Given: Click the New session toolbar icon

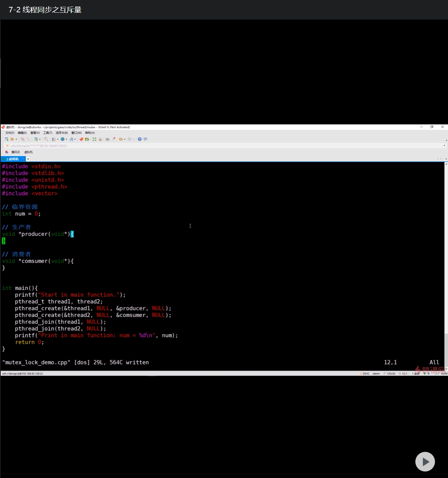Looking at the screenshot, I should pyautogui.click(x=7, y=139).
